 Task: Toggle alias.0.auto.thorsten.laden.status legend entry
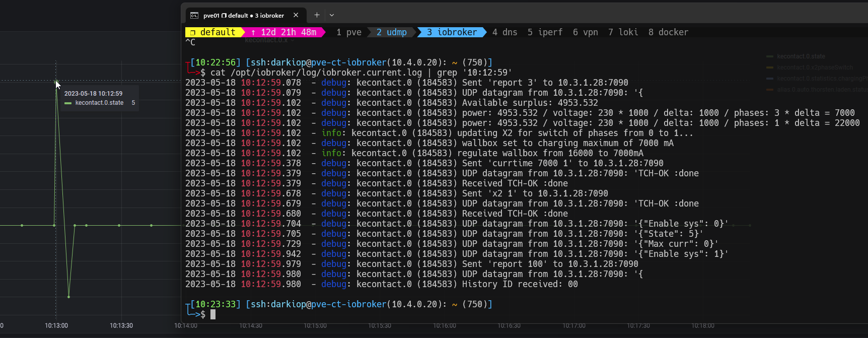(822, 90)
